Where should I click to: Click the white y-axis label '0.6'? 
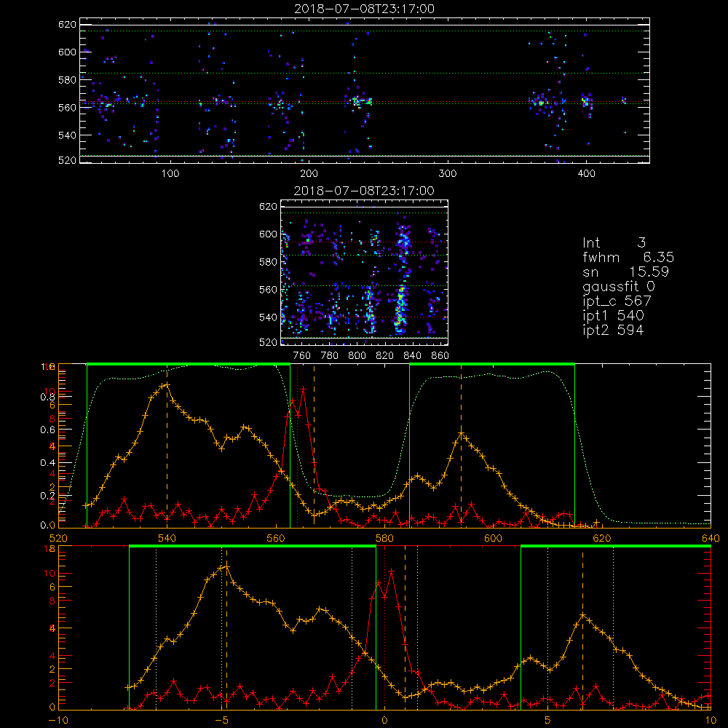pyautogui.click(x=47, y=430)
